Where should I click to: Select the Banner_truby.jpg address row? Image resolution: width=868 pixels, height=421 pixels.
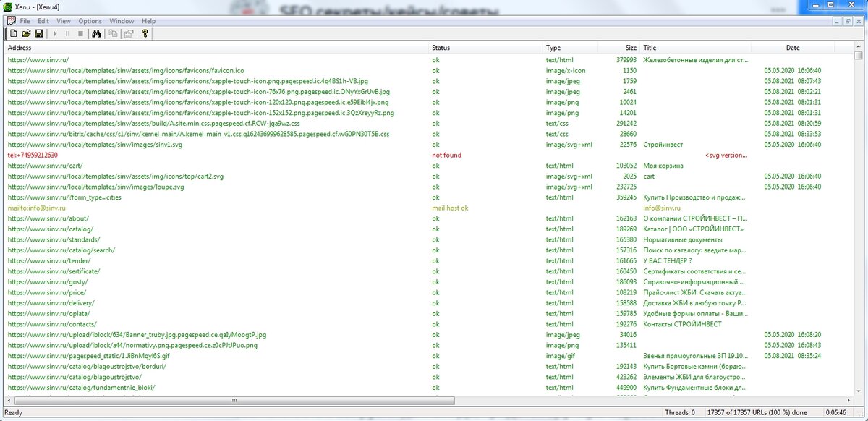(137, 335)
